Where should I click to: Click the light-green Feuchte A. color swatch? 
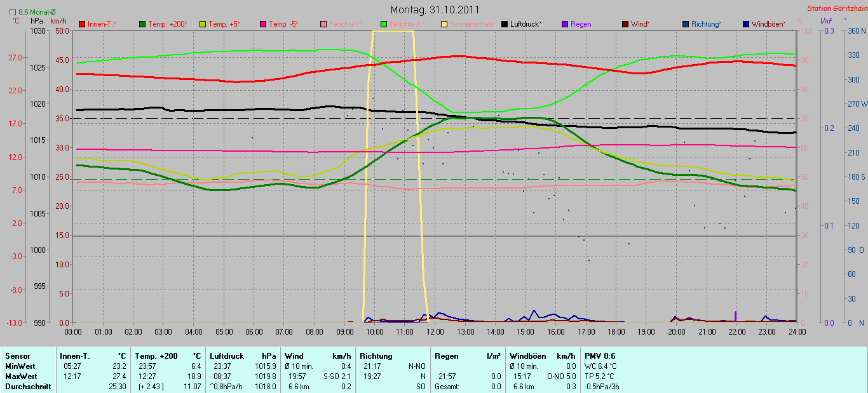384,24
